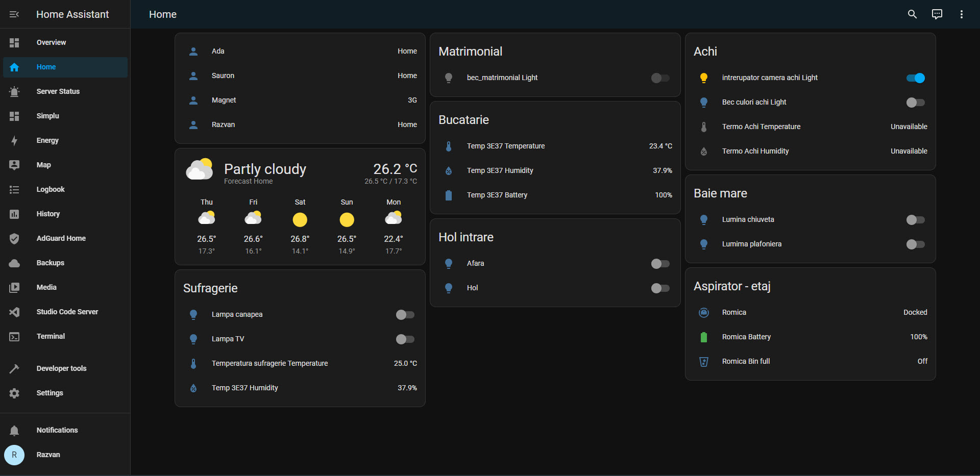Screen dimensions: 980x476
Task: Click the Settings gear icon
Action: point(14,393)
